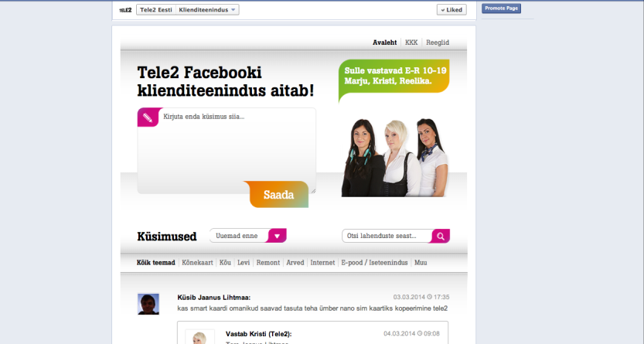Open the KKK tab

[411, 43]
